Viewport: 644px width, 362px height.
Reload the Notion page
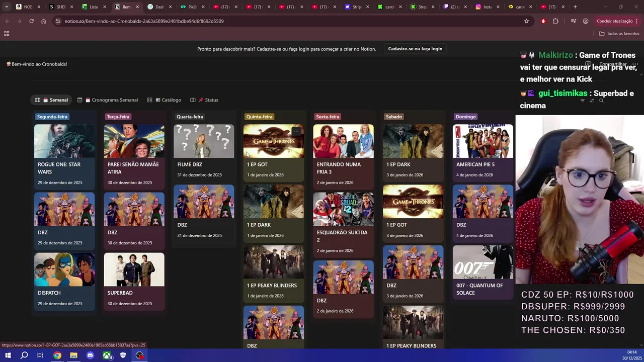[x=31, y=21]
